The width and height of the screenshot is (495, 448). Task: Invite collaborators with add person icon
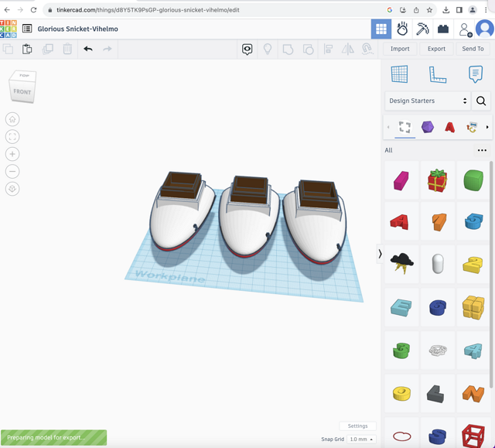pos(465,29)
